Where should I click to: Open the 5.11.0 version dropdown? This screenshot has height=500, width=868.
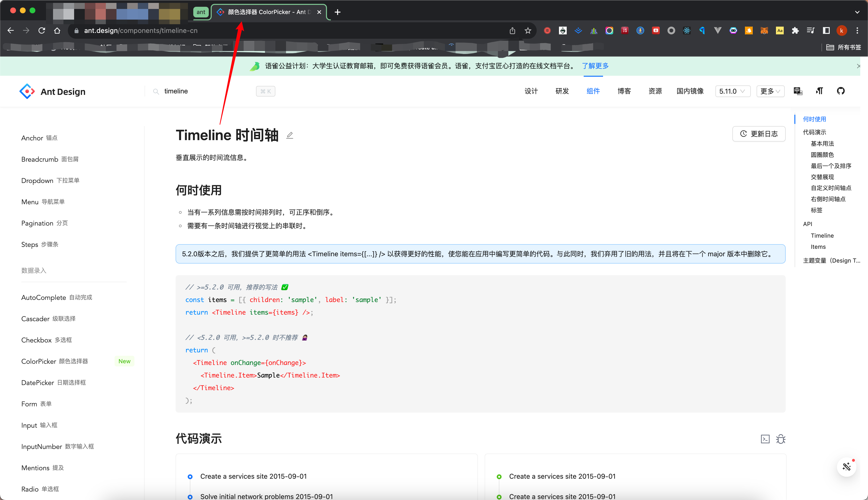[732, 91]
